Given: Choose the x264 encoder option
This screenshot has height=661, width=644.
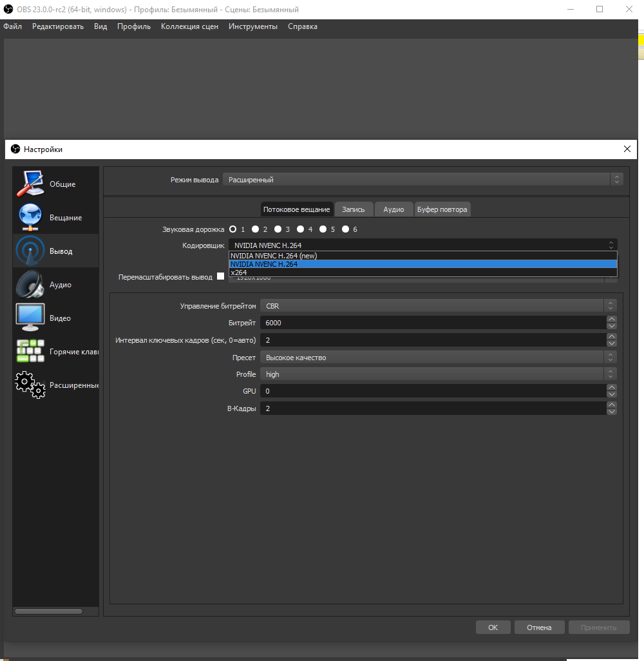Looking at the screenshot, I should (422, 273).
